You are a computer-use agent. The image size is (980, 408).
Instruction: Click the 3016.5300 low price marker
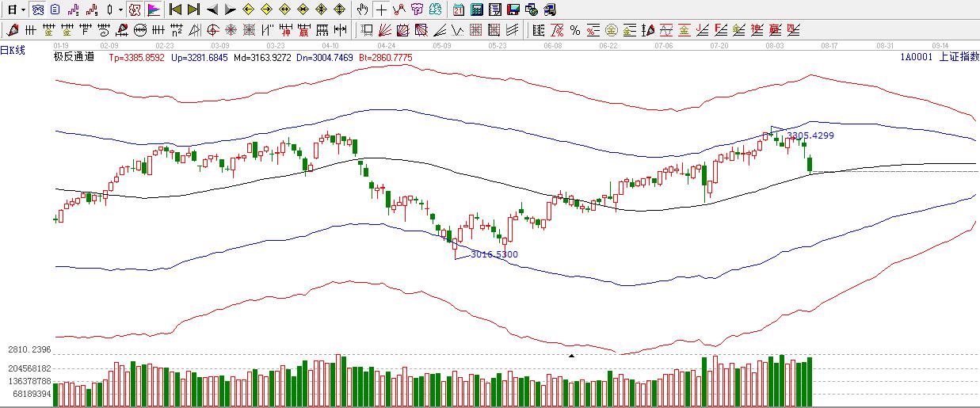click(494, 254)
